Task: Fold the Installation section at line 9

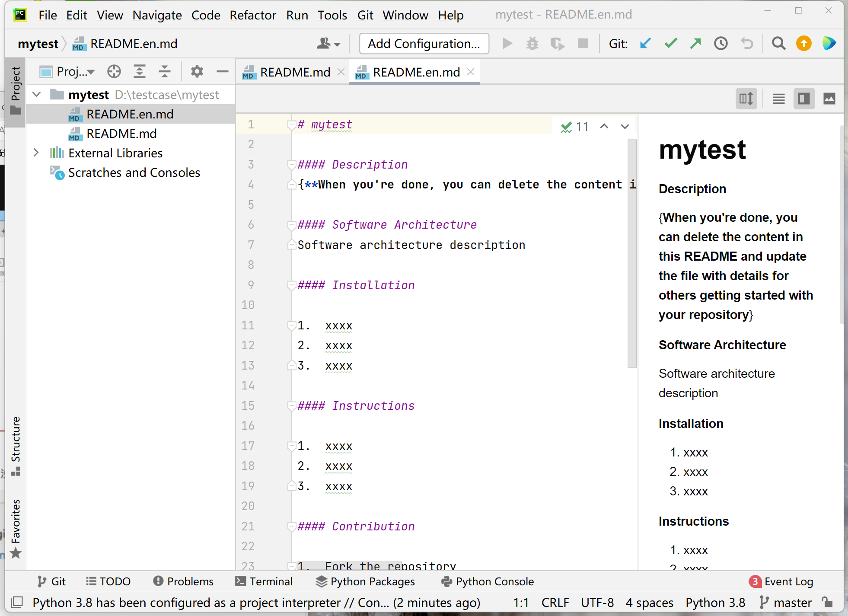Action: (x=292, y=285)
